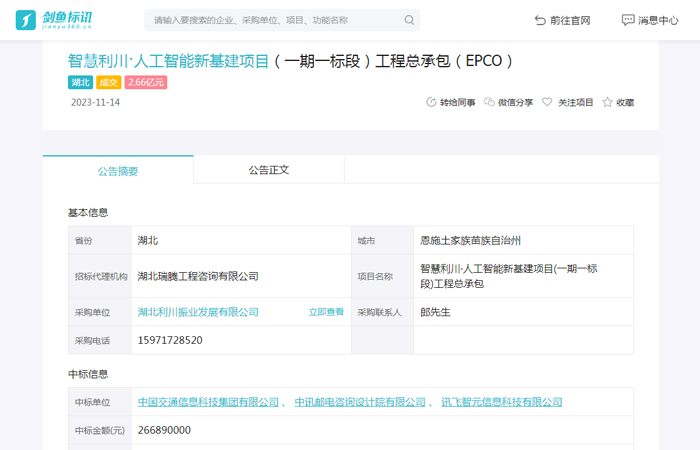Screen dimensions: 700x450
Task: Click the 剑鱼标讯 logo
Action: [x=54, y=20]
